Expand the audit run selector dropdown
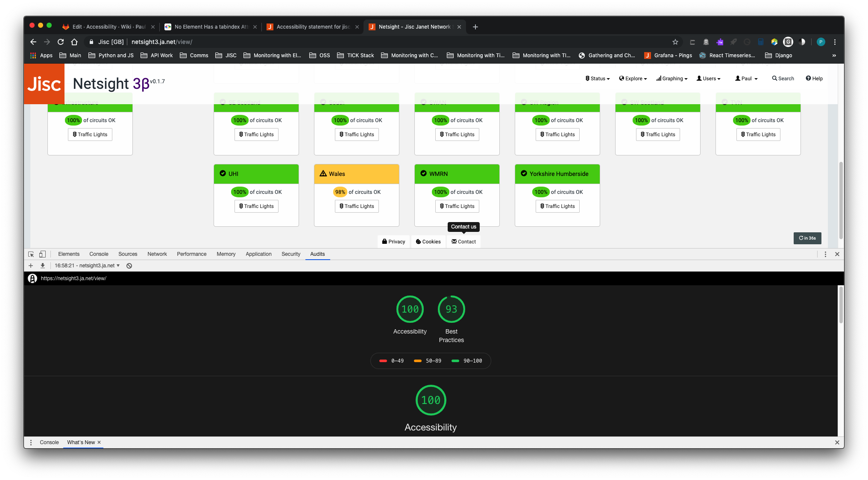This screenshot has height=480, width=868. click(x=88, y=266)
